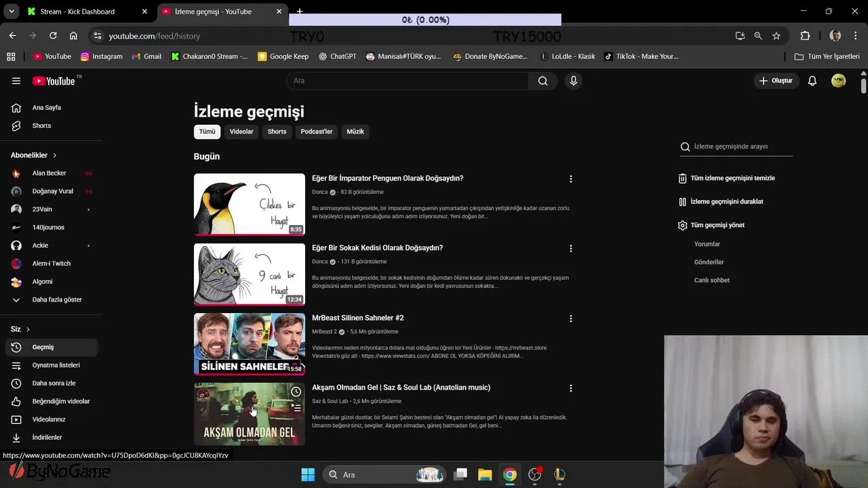
Task: Open more options for Sokak Kedisi video
Action: [570, 249]
